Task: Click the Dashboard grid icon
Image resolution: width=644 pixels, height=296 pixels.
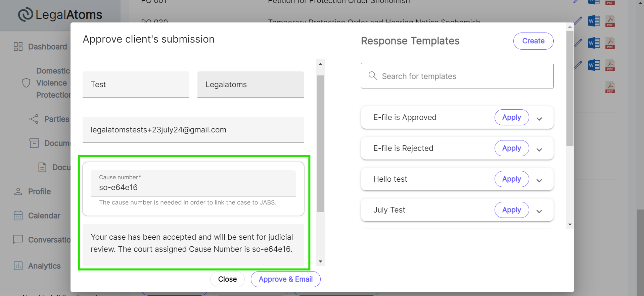Action: click(x=18, y=47)
